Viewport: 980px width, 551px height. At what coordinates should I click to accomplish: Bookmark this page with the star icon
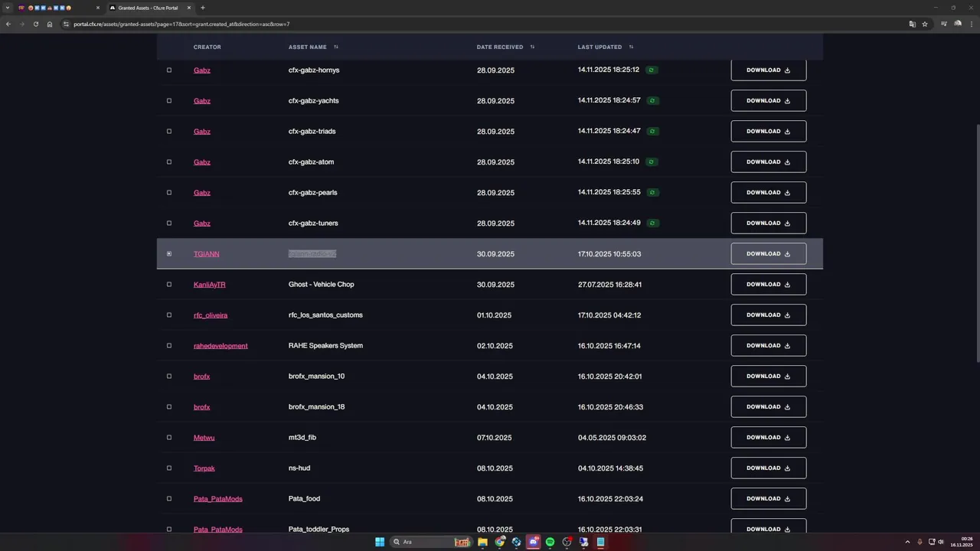point(925,24)
